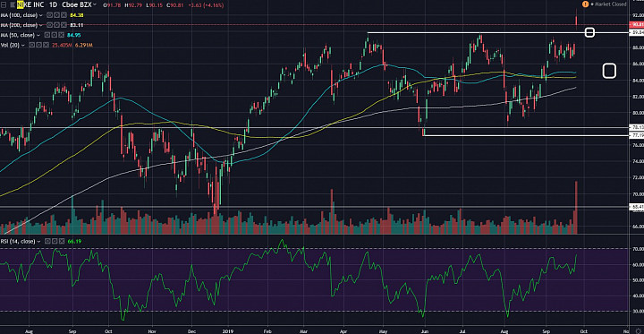644x334 pixels.
Task: Expand the Vol (20) dropdown chevron
Action: tap(23, 46)
